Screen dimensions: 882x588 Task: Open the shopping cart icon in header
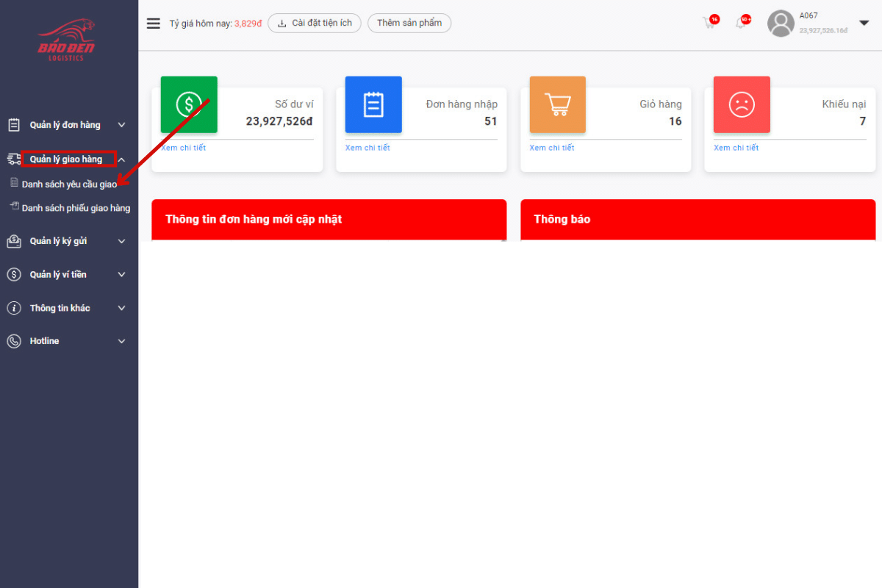[x=709, y=23]
